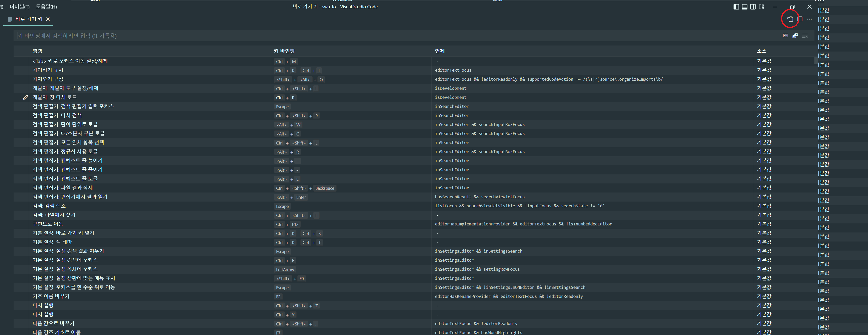Open the 터미널(T) menu
Screen dimensions: 868x335
click(x=20, y=7)
